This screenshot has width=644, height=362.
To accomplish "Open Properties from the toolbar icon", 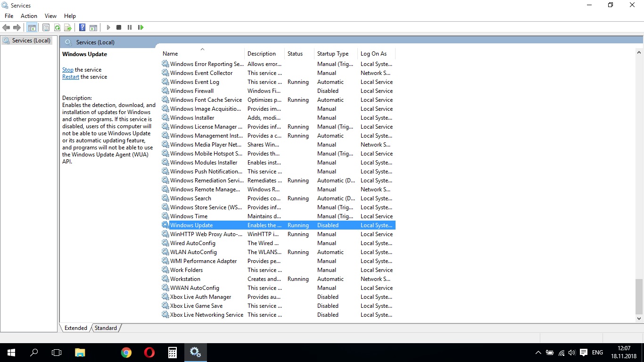I will (46, 27).
